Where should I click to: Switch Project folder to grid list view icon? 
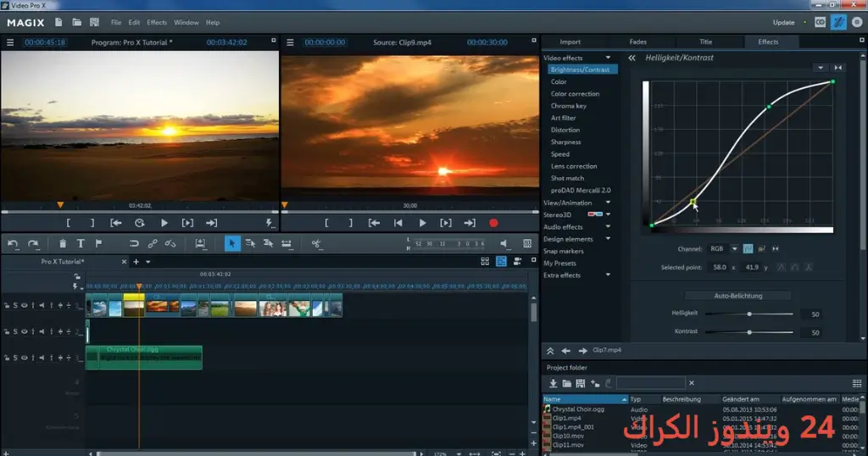pos(857,383)
